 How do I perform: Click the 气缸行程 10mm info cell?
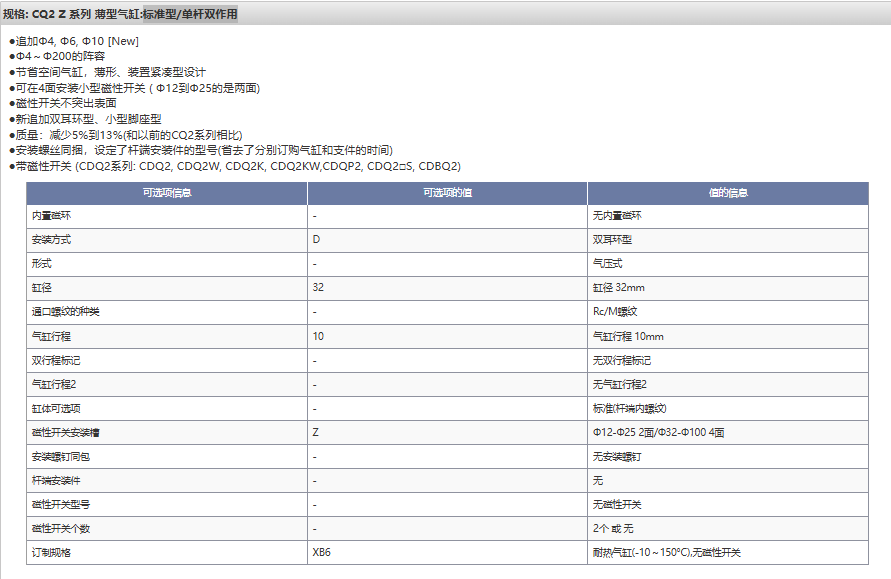pyautogui.click(x=628, y=337)
